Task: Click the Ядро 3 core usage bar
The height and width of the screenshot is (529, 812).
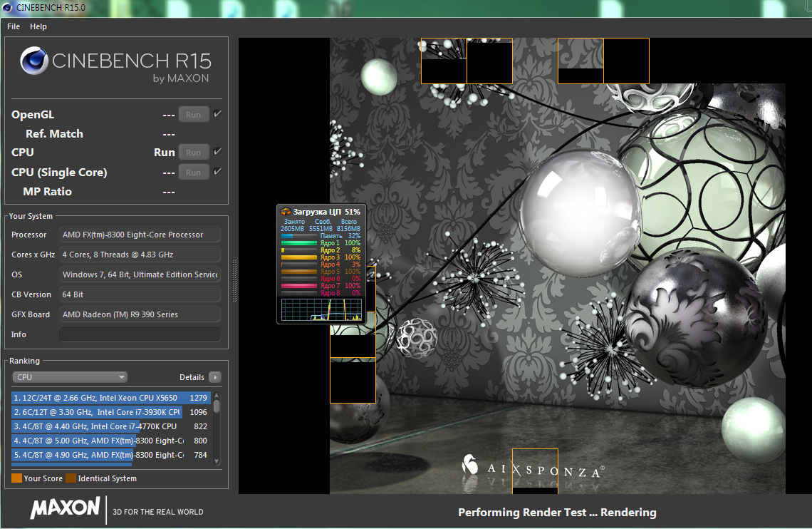Action: point(299,257)
